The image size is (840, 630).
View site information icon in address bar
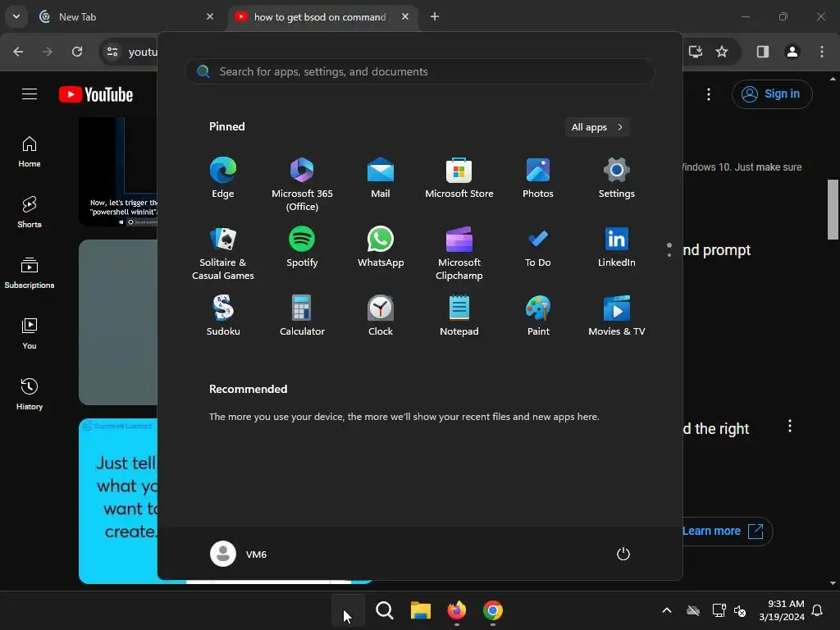(x=112, y=52)
